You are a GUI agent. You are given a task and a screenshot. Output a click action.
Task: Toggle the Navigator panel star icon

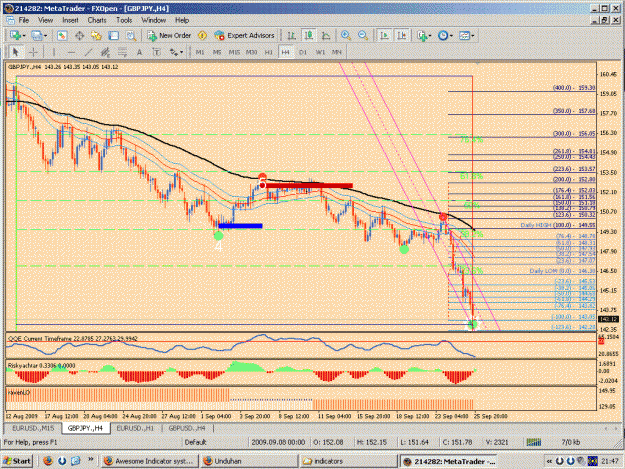click(96, 35)
